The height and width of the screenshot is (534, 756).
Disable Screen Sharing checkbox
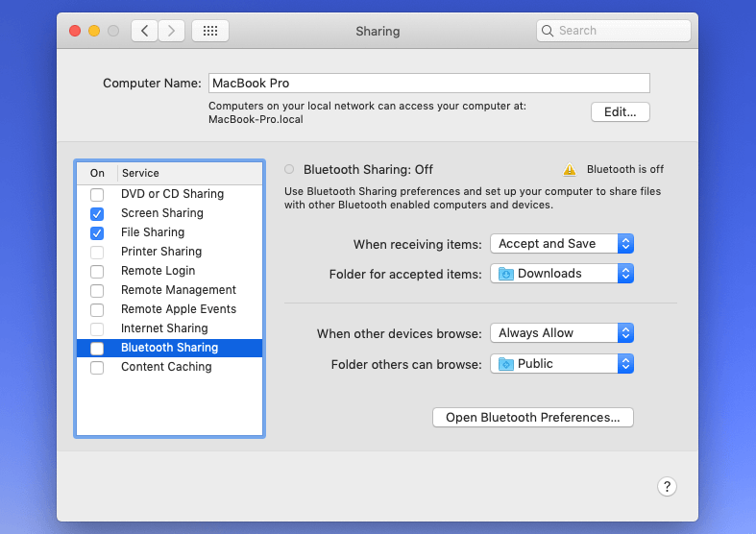point(97,213)
